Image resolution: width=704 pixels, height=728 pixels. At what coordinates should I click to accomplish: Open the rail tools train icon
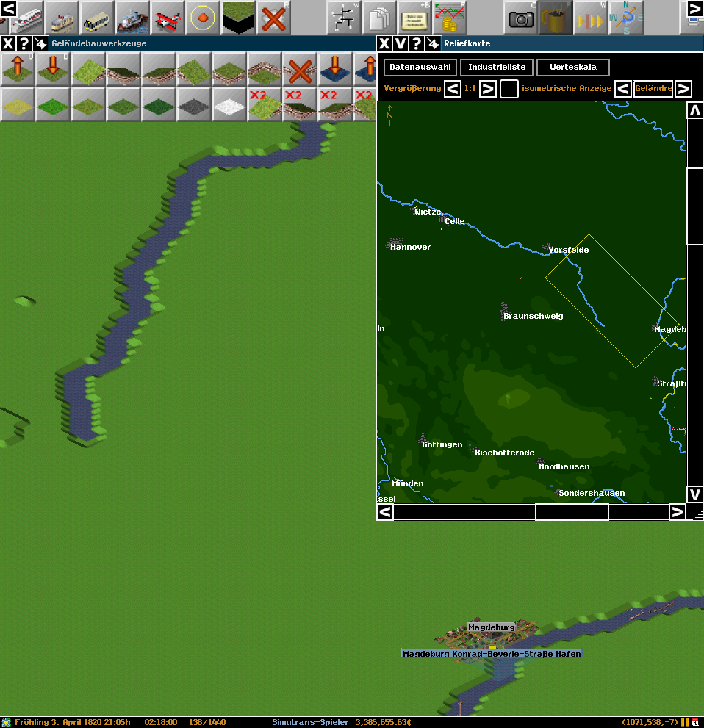click(28, 18)
